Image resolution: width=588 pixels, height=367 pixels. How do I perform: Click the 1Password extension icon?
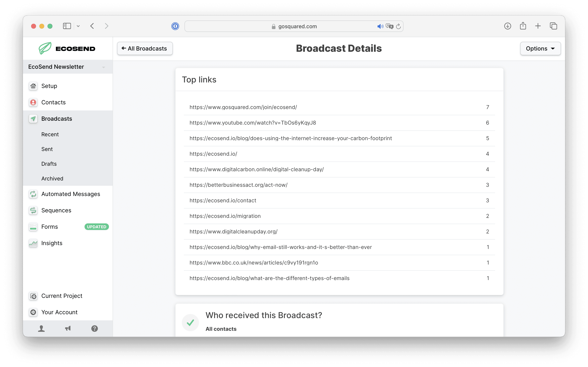[x=175, y=26]
